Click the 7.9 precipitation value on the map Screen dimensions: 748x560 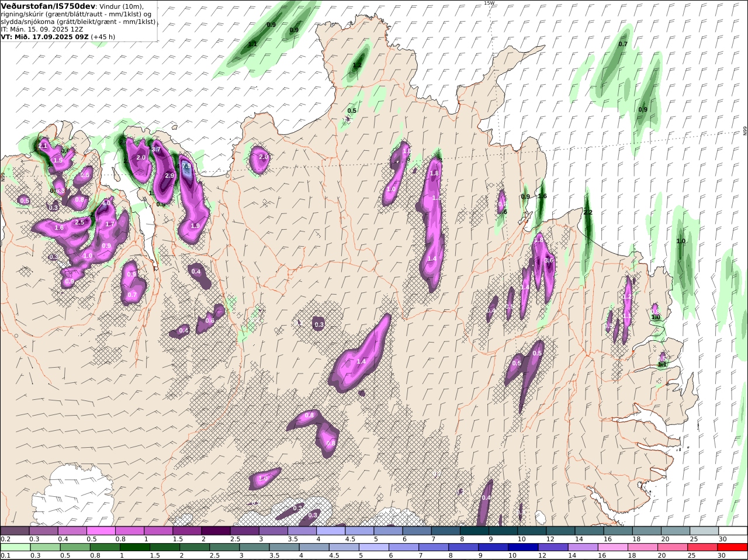pos(187,166)
